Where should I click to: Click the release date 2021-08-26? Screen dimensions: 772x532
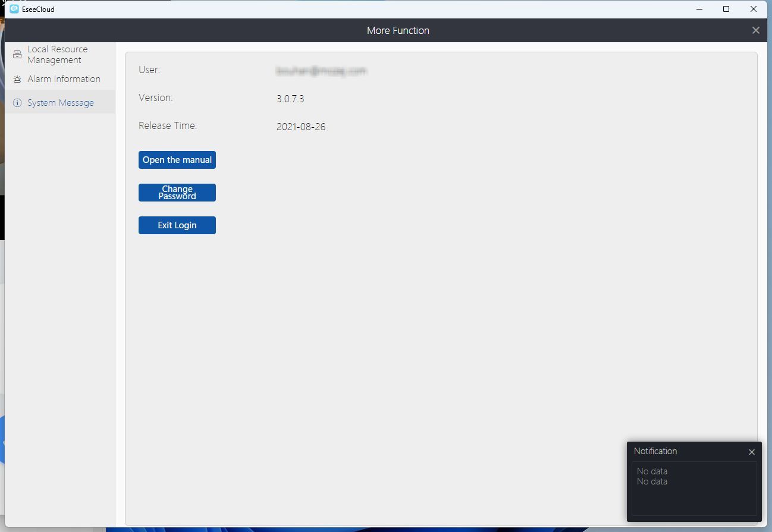tap(301, 127)
